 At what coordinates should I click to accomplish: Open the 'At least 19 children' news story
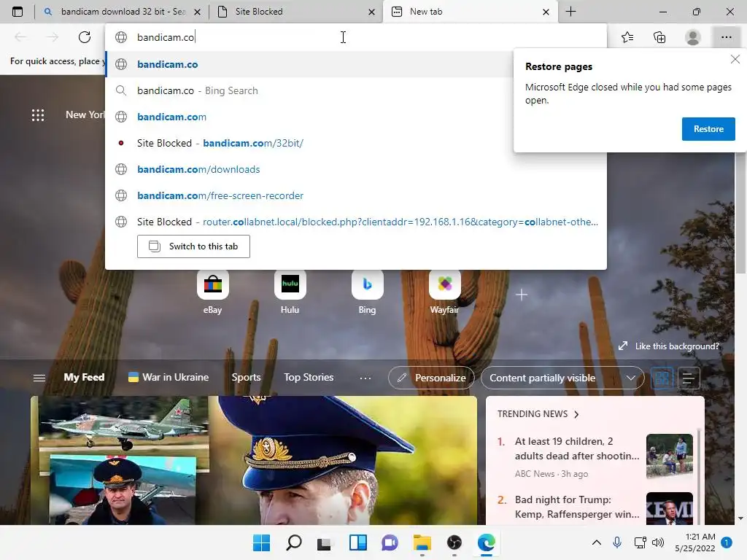coord(577,448)
